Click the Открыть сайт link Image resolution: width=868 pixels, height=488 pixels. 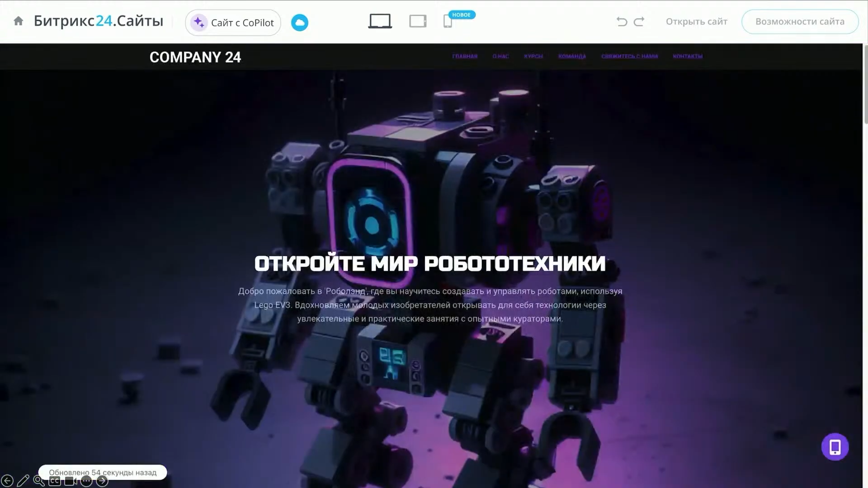696,21
